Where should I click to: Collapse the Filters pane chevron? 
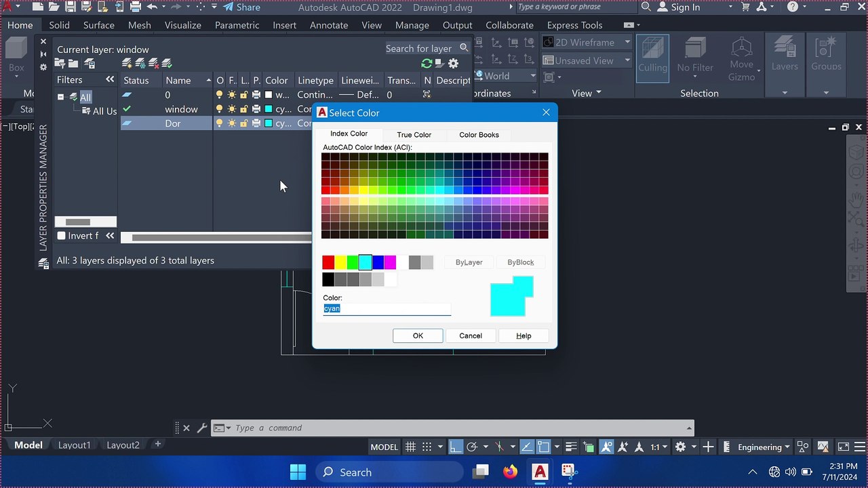click(110, 80)
